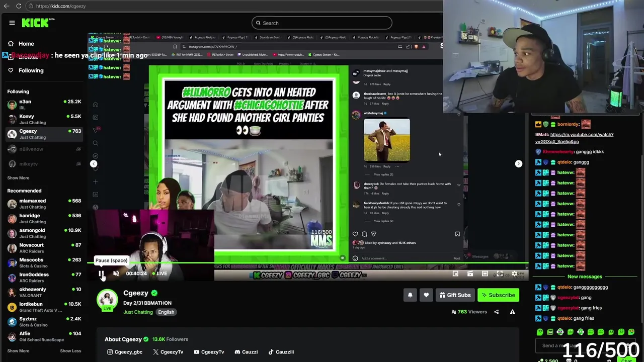Click the clip icon in player
Screen dimensions: 644x362
[470, 274]
